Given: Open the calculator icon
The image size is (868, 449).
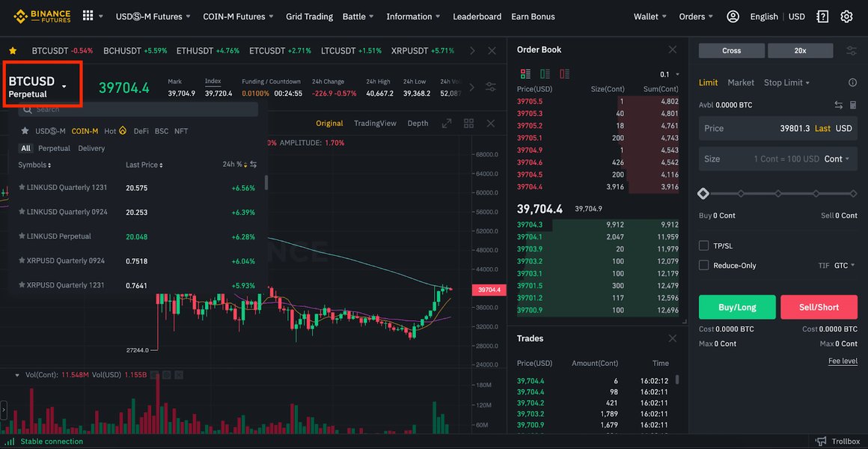Looking at the screenshot, I should click(853, 105).
